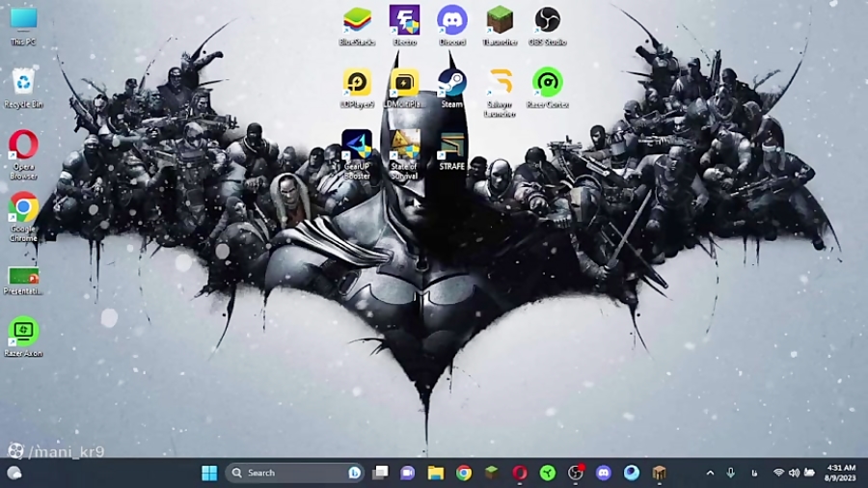This screenshot has width=868, height=488.
Task: Select the Opera Browser desktop shortcut
Action: [23, 153]
